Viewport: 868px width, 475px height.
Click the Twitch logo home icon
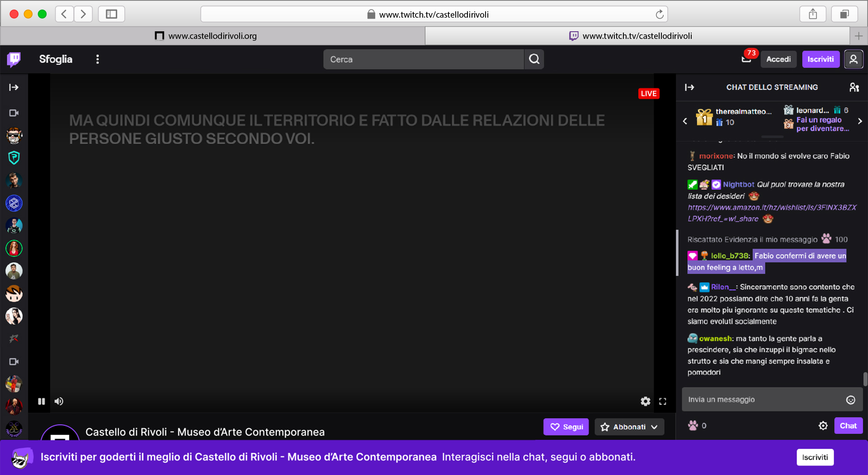(x=14, y=59)
